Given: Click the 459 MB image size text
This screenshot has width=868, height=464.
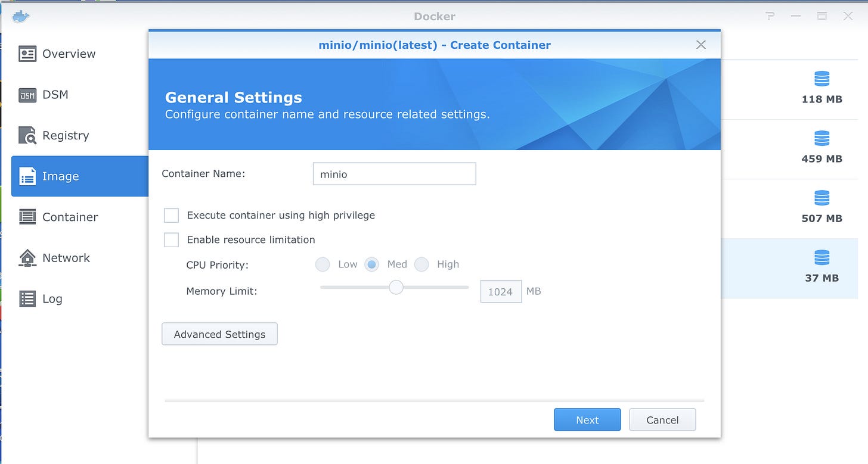Looking at the screenshot, I should coord(821,158).
